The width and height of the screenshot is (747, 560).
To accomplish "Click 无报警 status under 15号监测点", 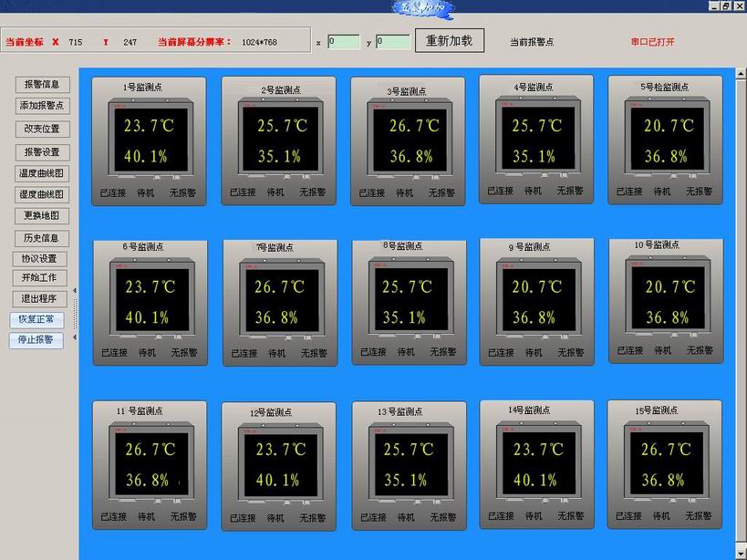I will tap(699, 515).
